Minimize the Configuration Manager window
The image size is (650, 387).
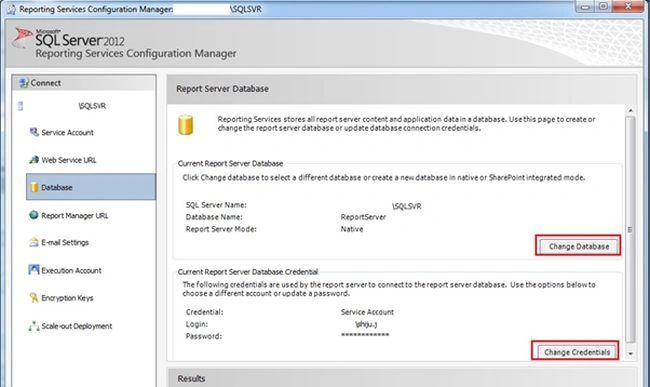click(x=585, y=6)
